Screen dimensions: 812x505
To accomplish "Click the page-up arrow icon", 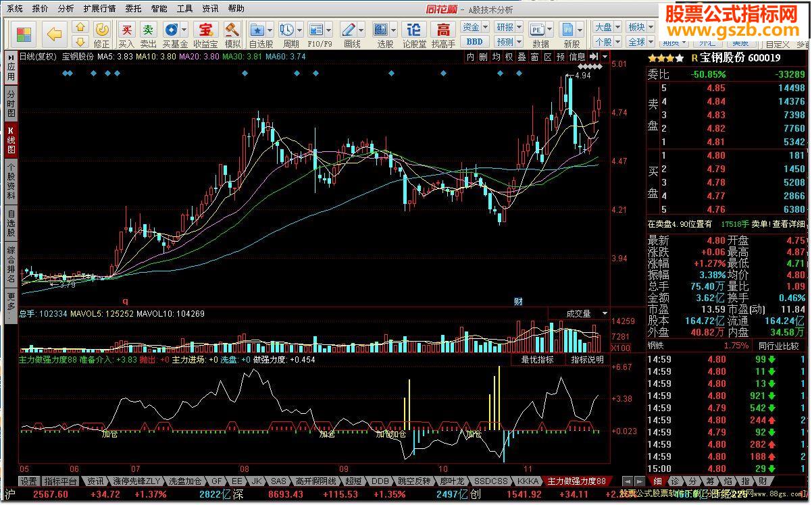I will click(80, 28).
